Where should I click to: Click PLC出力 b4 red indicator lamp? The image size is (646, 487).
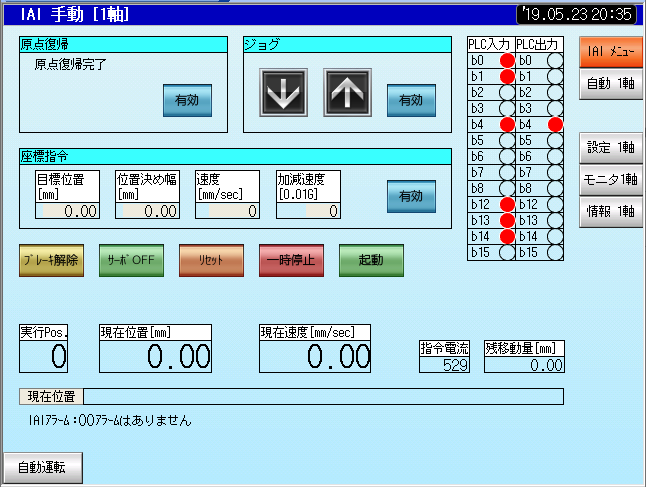coord(555,124)
